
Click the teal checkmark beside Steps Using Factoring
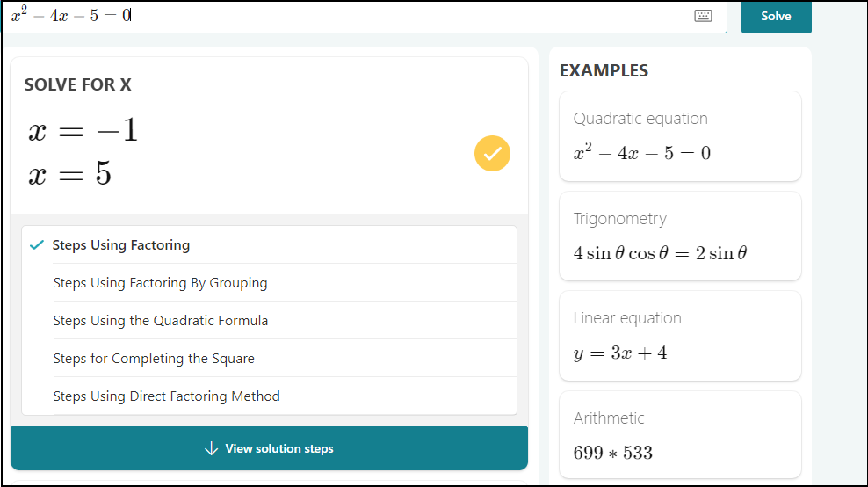pos(36,245)
